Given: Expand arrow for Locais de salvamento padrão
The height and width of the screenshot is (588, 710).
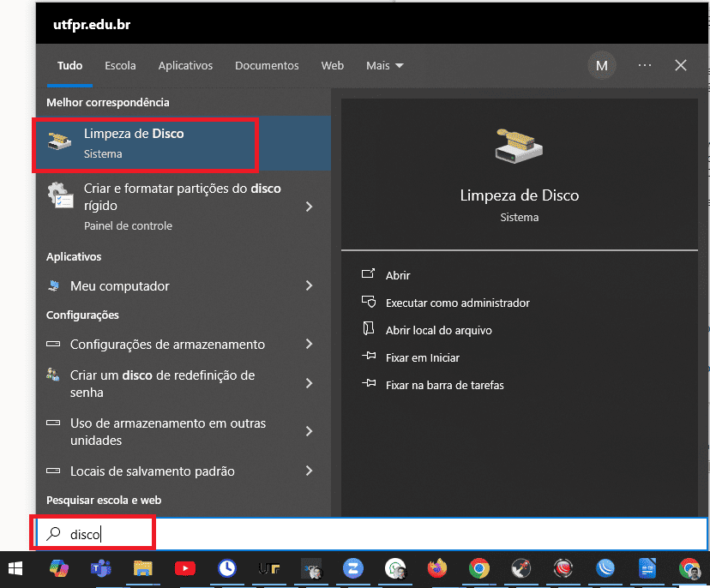Looking at the screenshot, I should [x=310, y=471].
